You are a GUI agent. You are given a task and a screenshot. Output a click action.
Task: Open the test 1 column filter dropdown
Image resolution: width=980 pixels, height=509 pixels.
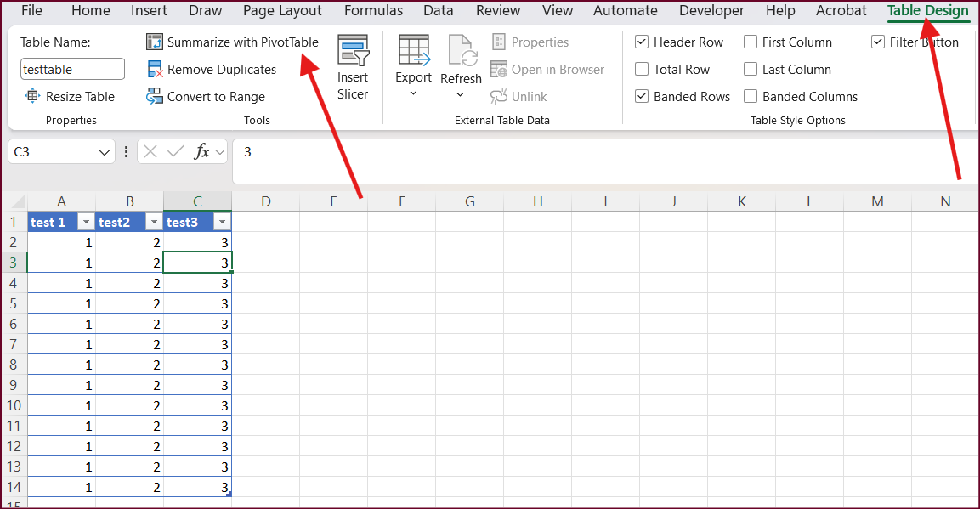pyautogui.click(x=86, y=223)
